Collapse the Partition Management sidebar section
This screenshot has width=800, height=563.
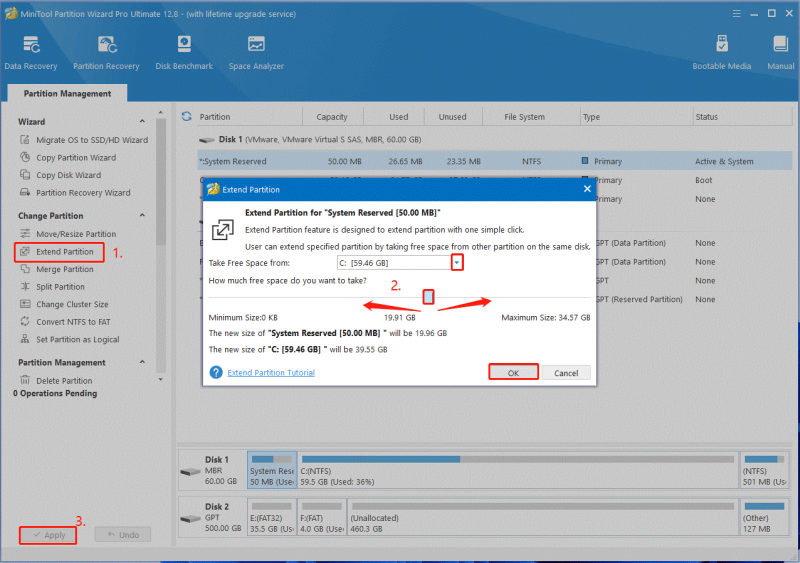pyautogui.click(x=142, y=362)
